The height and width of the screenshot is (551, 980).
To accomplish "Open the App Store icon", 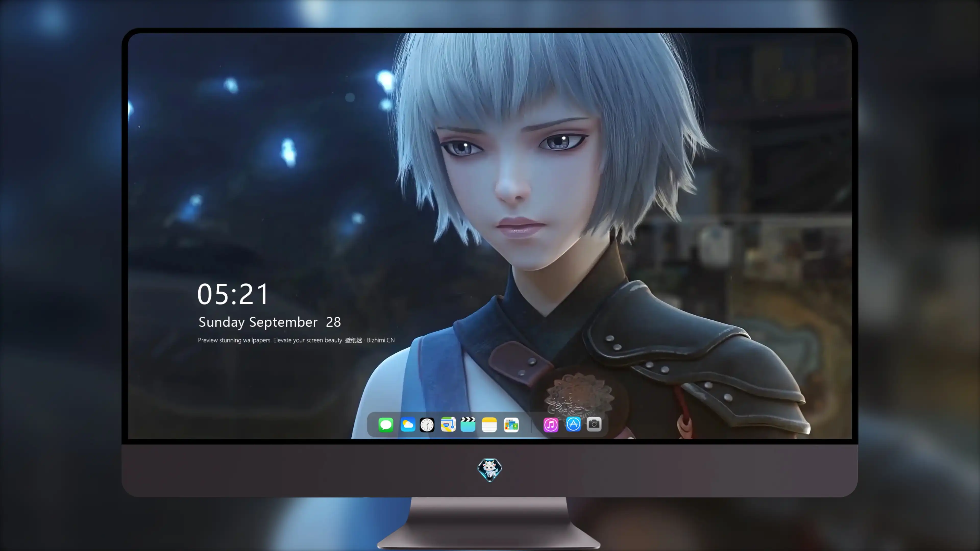I will click(x=573, y=424).
